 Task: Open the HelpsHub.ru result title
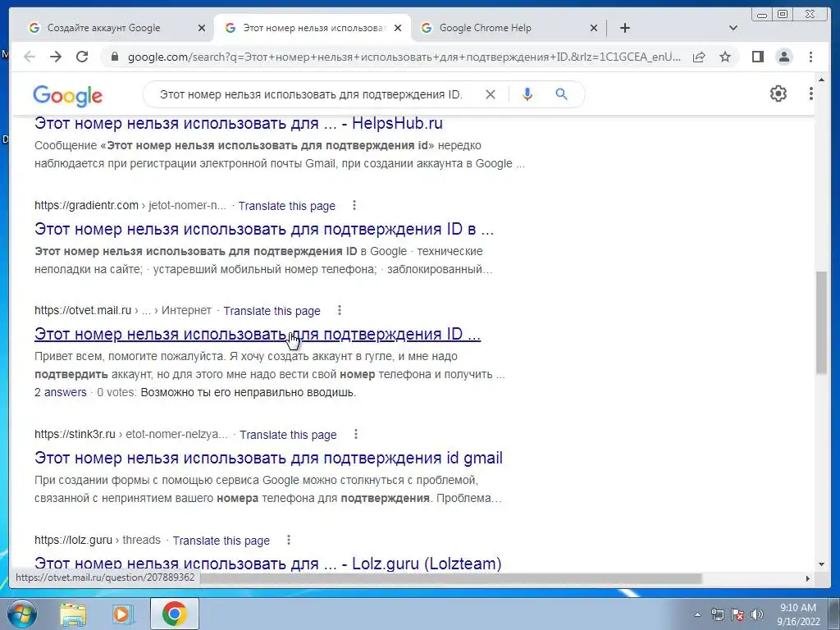pyautogui.click(x=239, y=123)
